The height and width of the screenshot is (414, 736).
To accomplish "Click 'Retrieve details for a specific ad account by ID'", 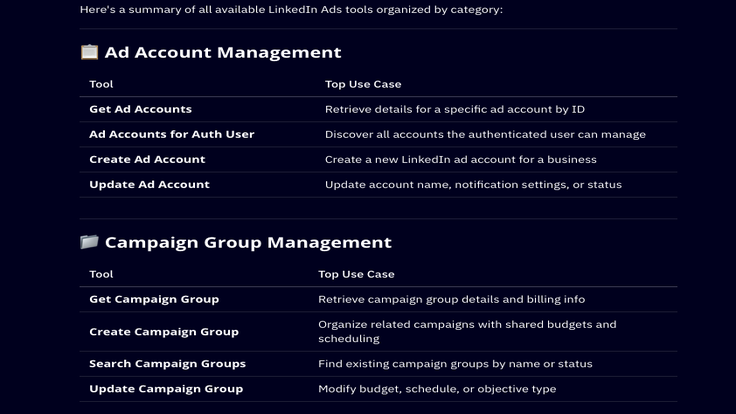I will (455, 109).
